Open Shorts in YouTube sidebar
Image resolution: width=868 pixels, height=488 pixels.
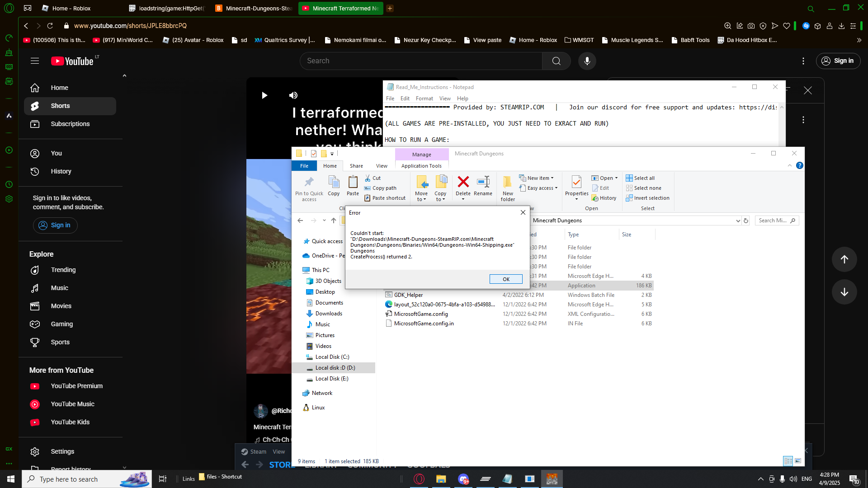pos(70,106)
